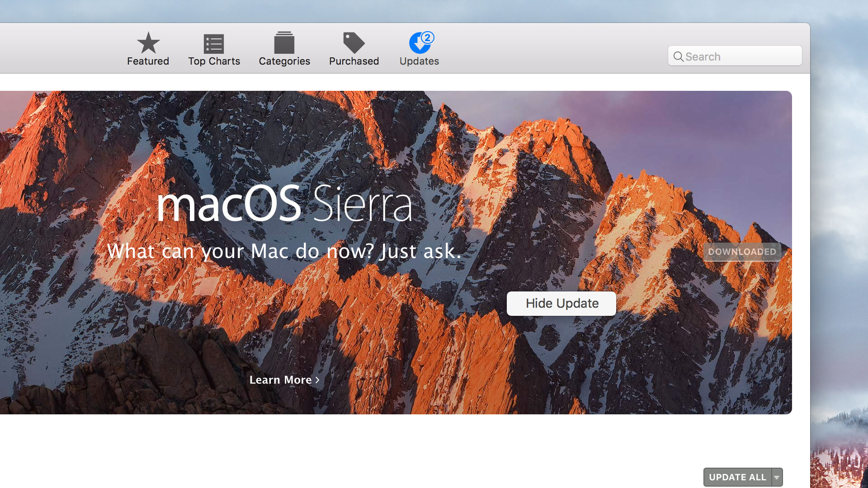Open the Top Charts list tab

(214, 49)
